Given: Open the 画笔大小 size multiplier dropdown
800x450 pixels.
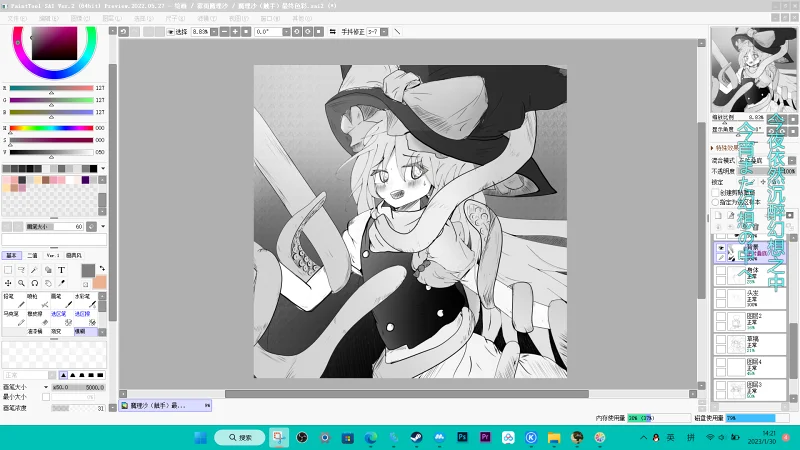Looking at the screenshot, I should [45, 387].
